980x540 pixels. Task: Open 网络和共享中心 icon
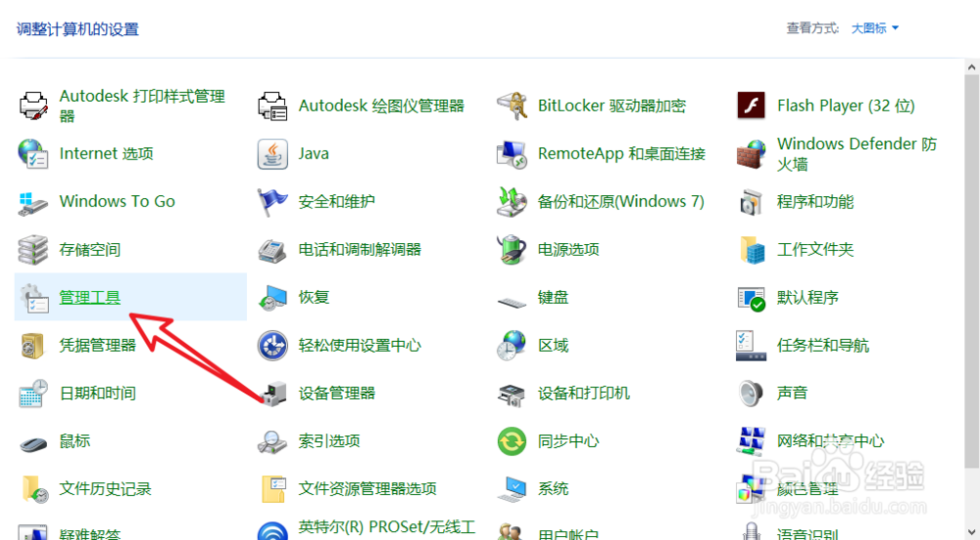[x=752, y=441]
